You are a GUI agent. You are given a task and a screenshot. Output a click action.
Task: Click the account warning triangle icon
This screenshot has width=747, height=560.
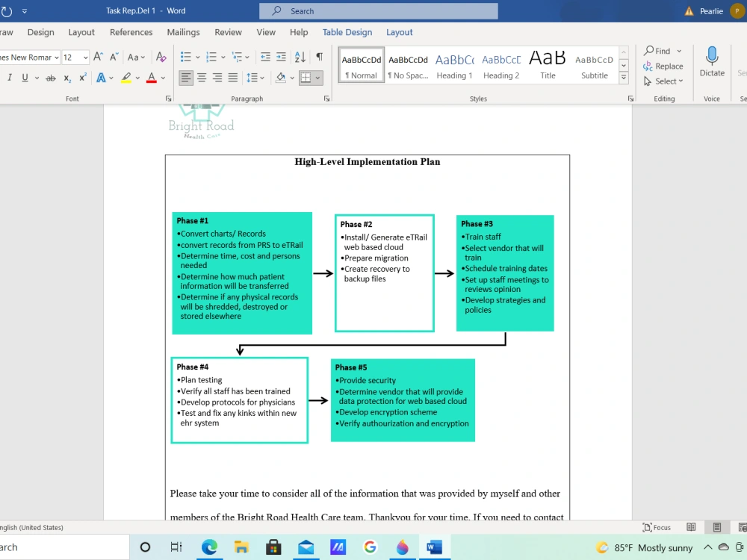pyautogui.click(x=689, y=11)
